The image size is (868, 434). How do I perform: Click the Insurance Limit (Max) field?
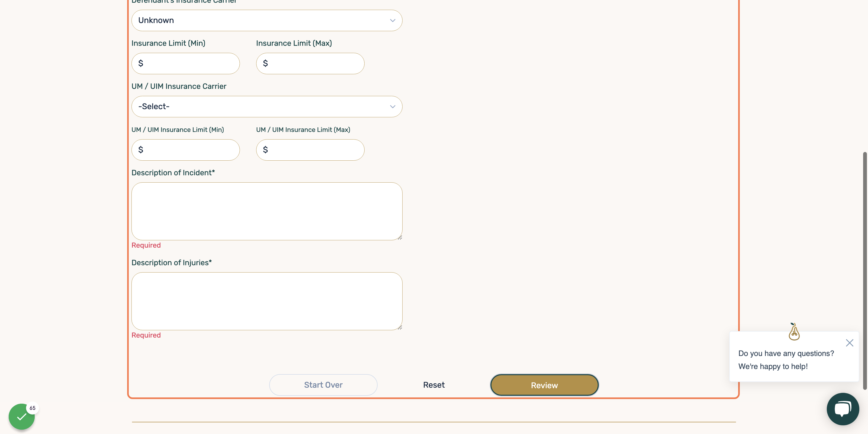pos(310,64)
